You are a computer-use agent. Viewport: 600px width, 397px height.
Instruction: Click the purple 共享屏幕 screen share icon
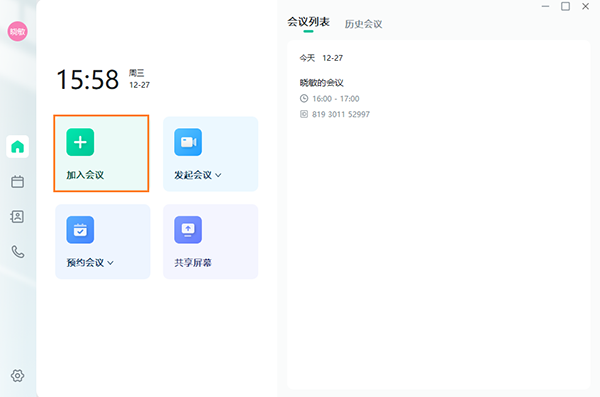(188, 230)
